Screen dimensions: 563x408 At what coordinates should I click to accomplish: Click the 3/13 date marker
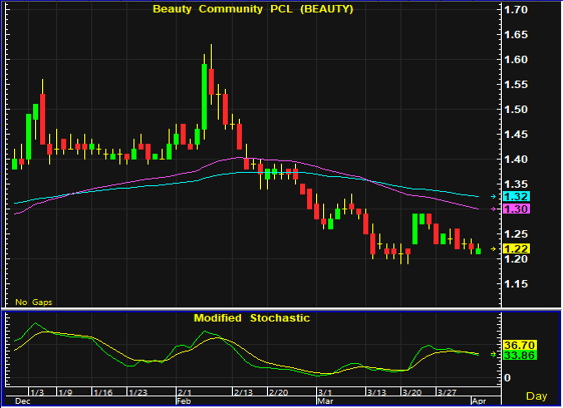click(377, 393)
